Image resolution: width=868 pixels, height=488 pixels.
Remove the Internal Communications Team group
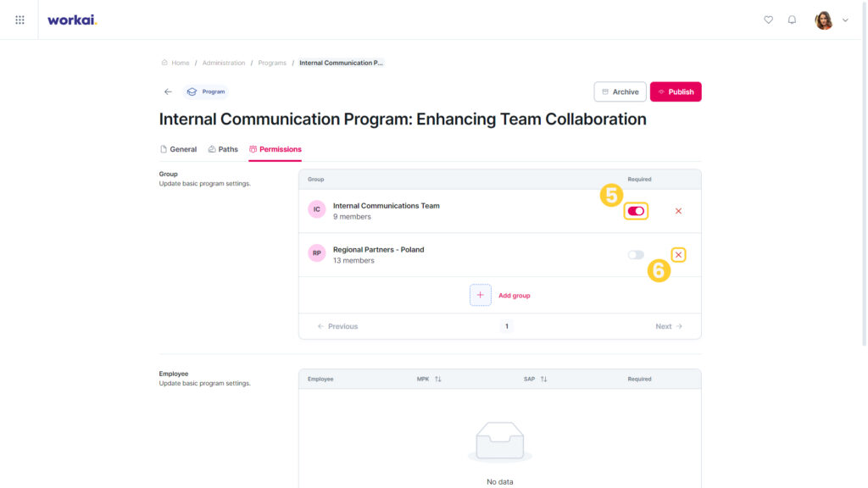(678, 211)
